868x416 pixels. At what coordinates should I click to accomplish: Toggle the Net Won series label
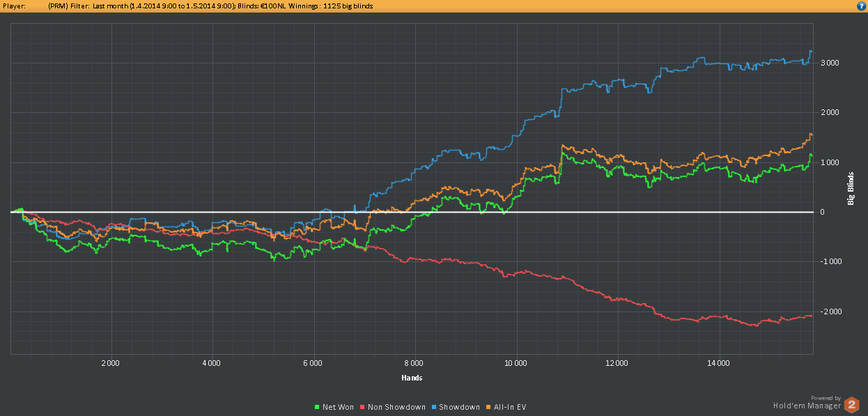tap(339, 407)
